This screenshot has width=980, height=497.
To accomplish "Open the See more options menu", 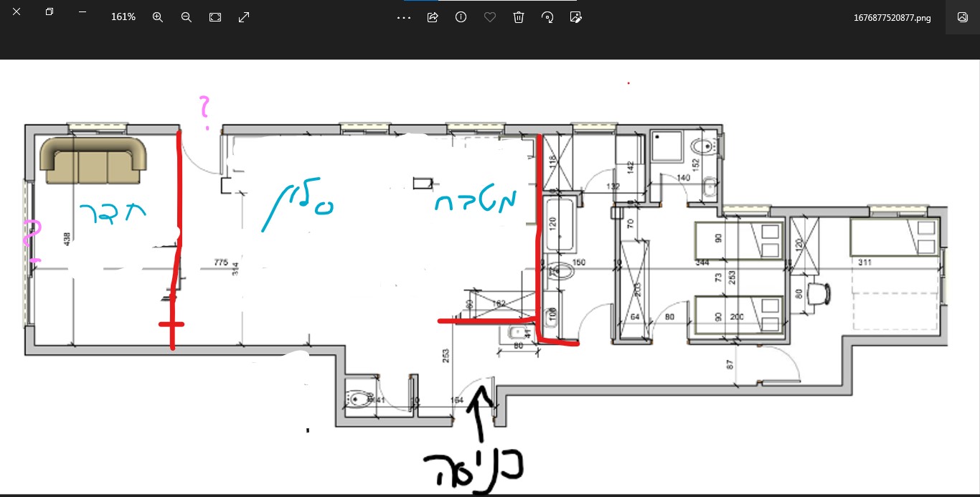I will (404, 17).
